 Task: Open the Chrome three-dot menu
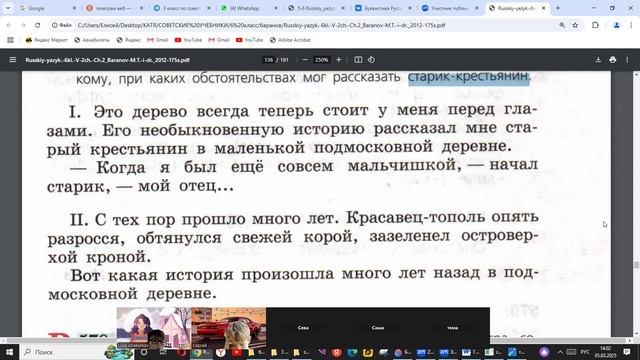coord(631,25)
